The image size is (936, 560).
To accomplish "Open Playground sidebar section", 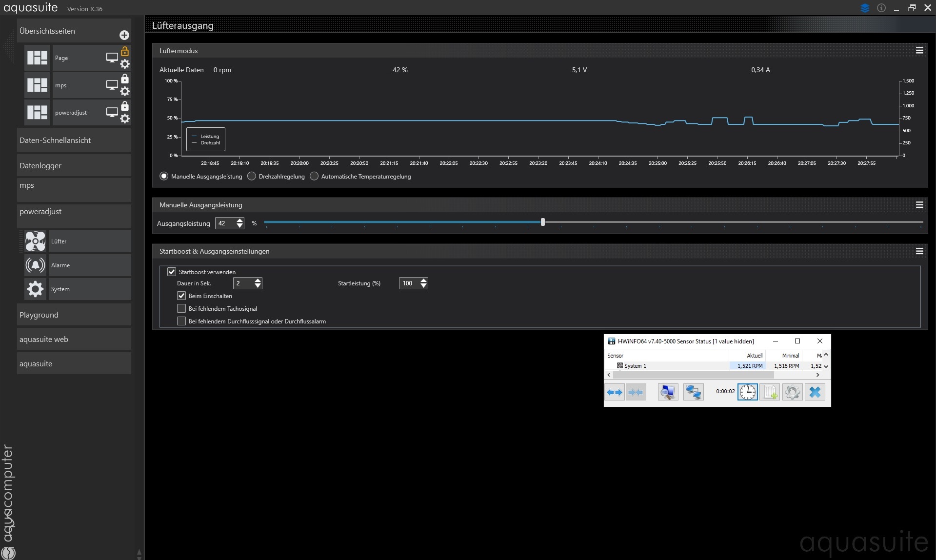I will (x=74, y=315).
